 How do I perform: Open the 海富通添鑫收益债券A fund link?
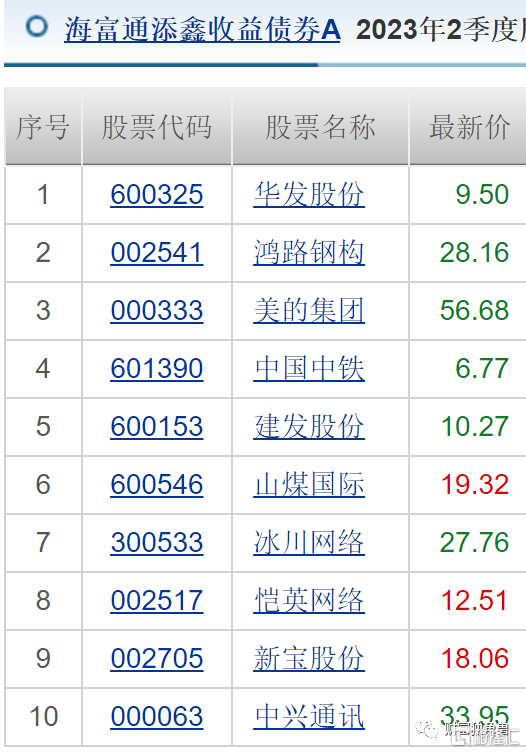pos(202,30)
